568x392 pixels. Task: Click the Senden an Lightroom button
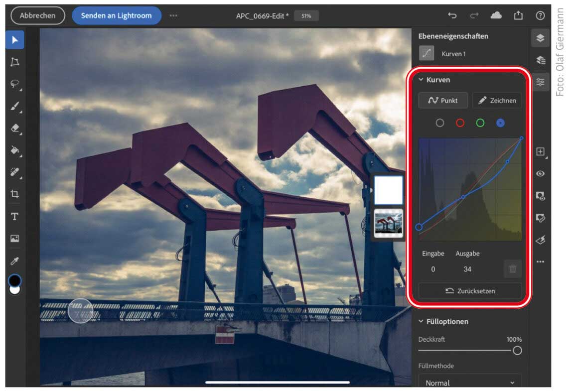coord(117,15)
